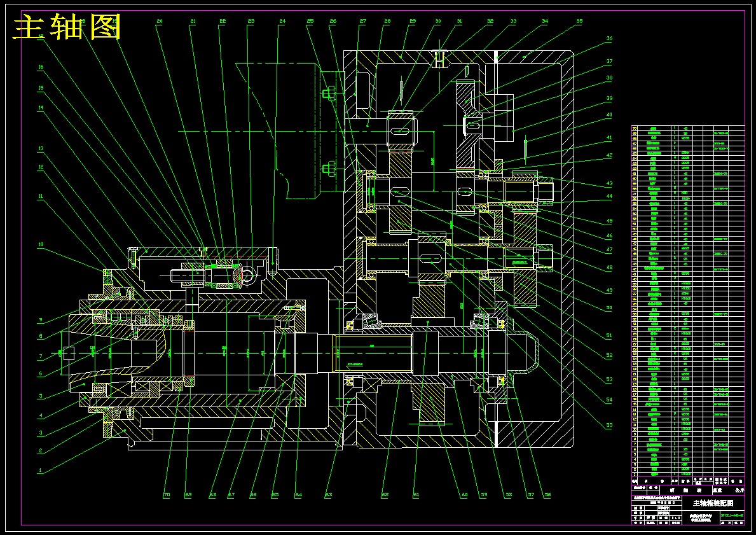This screenshot has height=535, width=756.
Task: Select part callout number 35
Action: (579, 21)
